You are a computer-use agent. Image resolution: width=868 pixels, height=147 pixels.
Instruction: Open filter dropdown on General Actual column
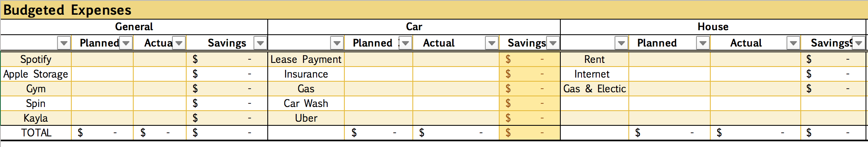(x=179, y=43)
